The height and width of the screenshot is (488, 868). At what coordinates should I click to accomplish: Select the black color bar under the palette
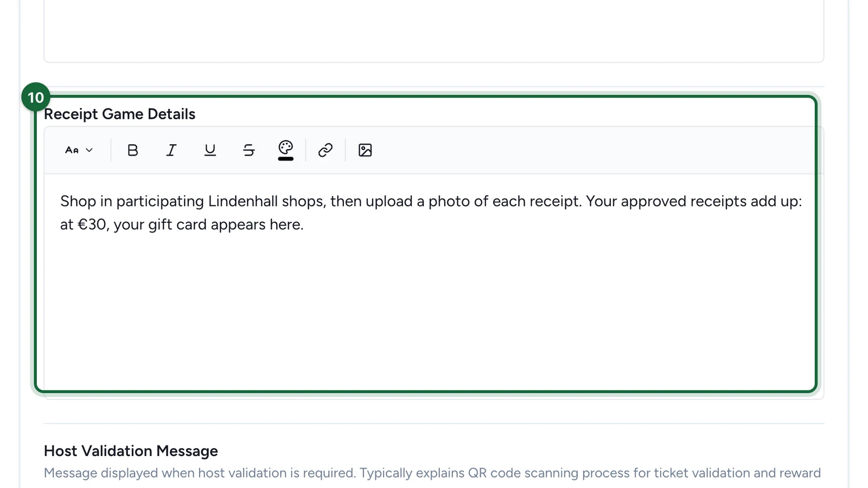(286, 159)
